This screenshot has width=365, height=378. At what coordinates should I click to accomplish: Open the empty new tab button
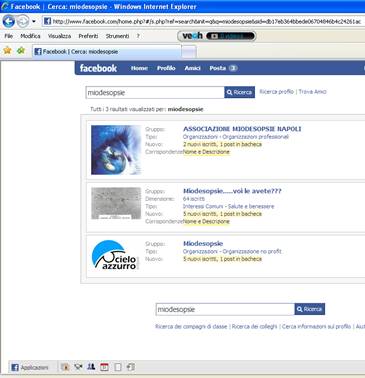(189, 52)
